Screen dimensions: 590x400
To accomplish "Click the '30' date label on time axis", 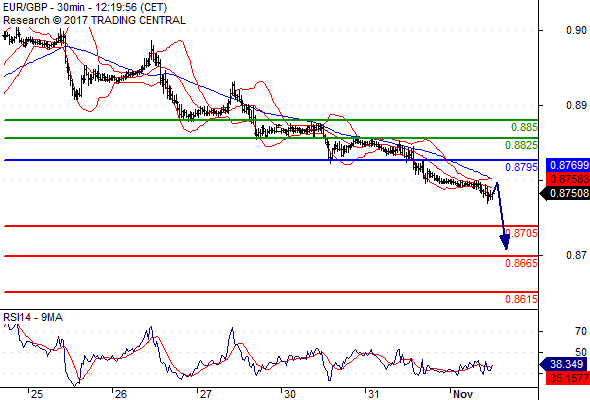I will (289, 394).
